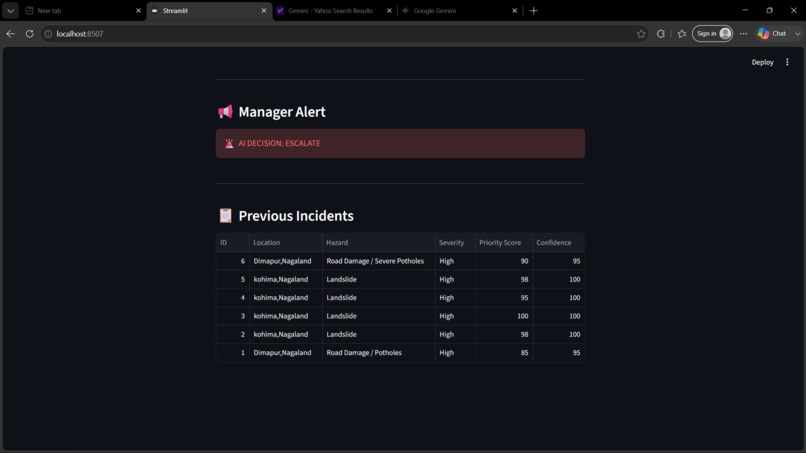Image resolution: width=806 pixels, height=453 pixels.
Task: Click the Sign in profile button
Action: 712,33
